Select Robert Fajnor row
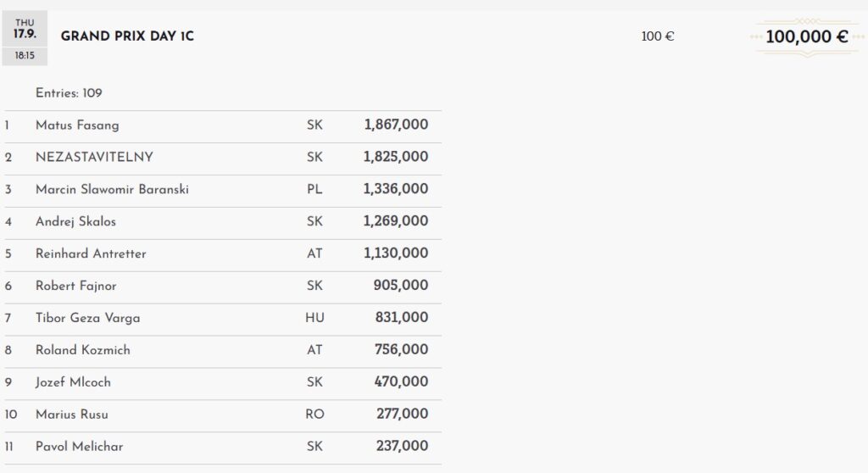This screenshot has width=868, height=473. [223, 287]
